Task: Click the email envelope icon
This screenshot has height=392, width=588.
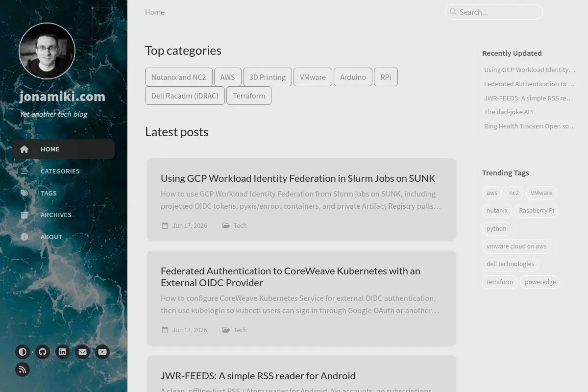Action: click(82, 352)
